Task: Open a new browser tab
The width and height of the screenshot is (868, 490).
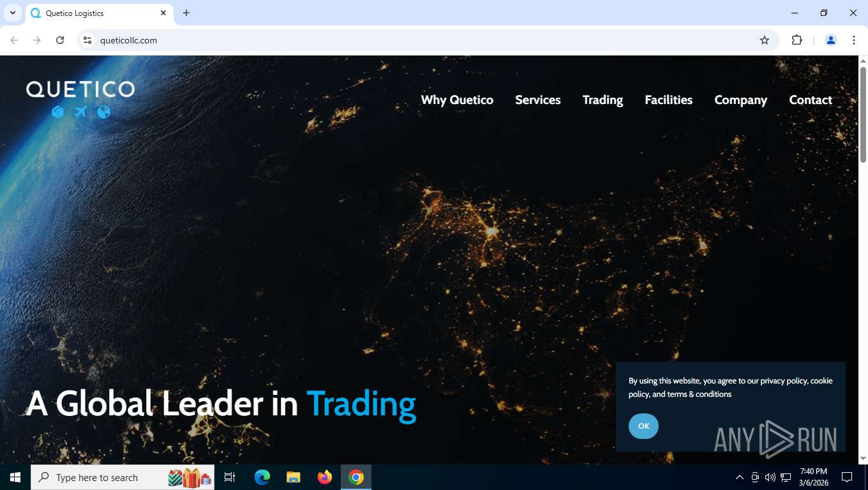Action: (186, 13)
